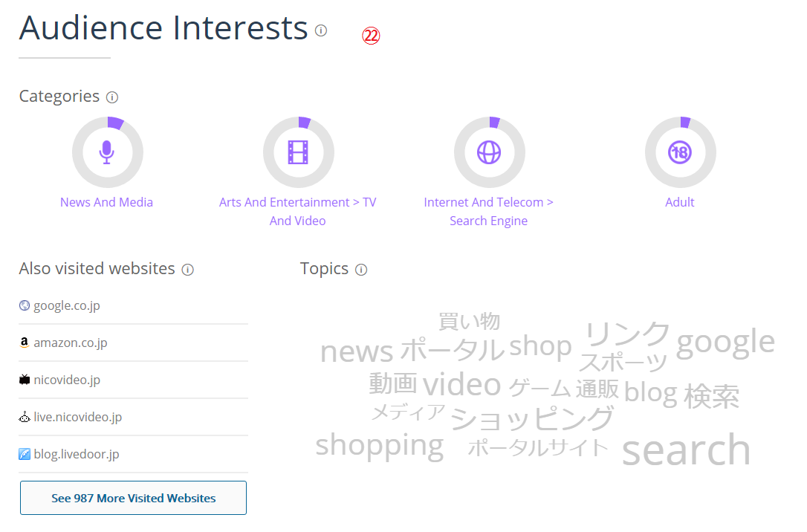This screenshot has height=532, width=807.
Task: Click the amazon.co.jp favicon
Action: (25, 343)
